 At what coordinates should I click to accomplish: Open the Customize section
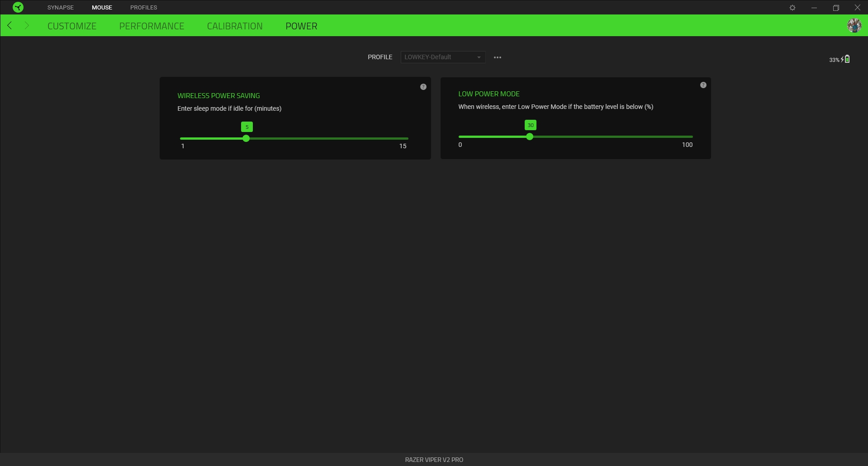[72, 26]
